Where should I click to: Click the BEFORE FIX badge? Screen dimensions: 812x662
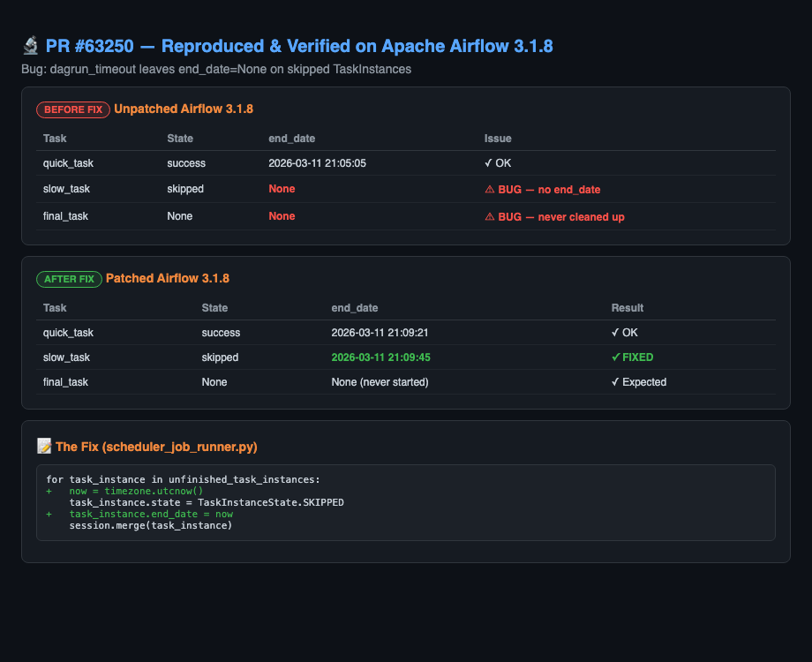point(73,109)
